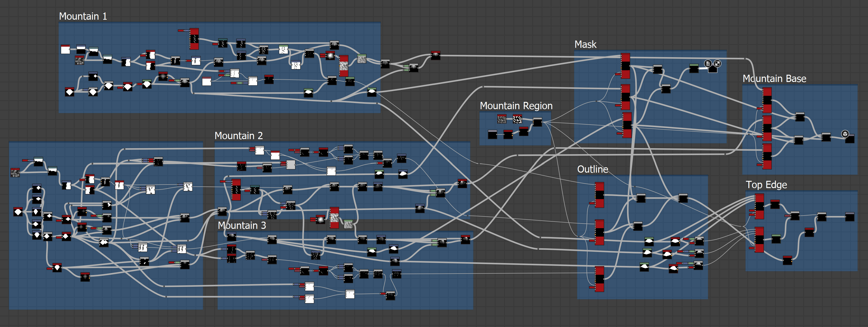Select the Top Edge frame title
This screenshot has height=327, width=868.
[766, 185]
